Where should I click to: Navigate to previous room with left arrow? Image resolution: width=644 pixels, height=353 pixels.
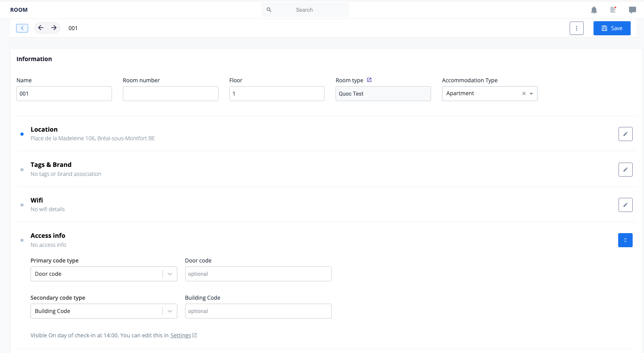pyautogui.click(x=41, y=28)
